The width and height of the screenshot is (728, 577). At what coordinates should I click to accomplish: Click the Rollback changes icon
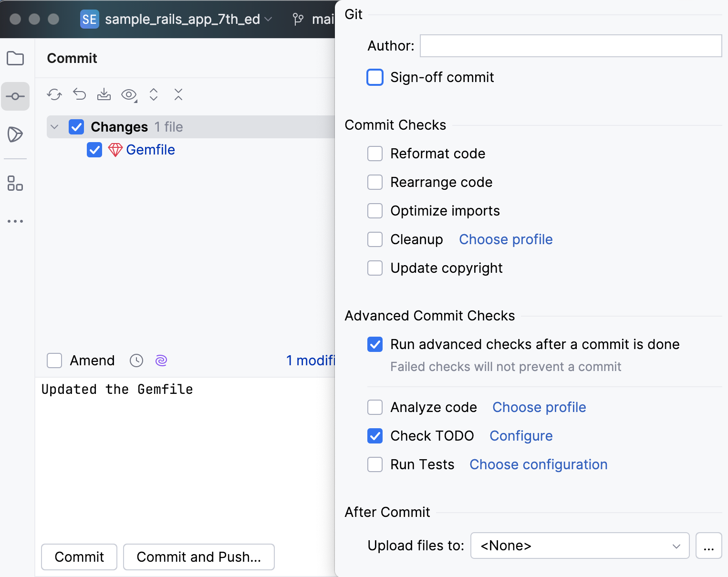coord(79,95)
